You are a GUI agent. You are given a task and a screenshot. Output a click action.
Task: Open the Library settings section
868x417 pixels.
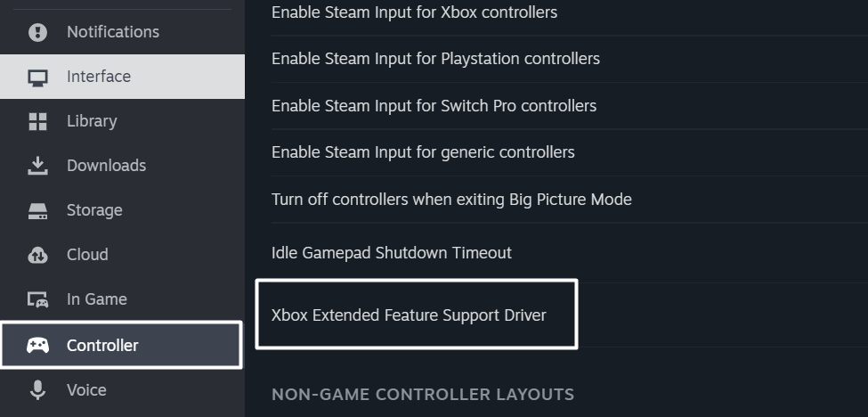(92, 121)
